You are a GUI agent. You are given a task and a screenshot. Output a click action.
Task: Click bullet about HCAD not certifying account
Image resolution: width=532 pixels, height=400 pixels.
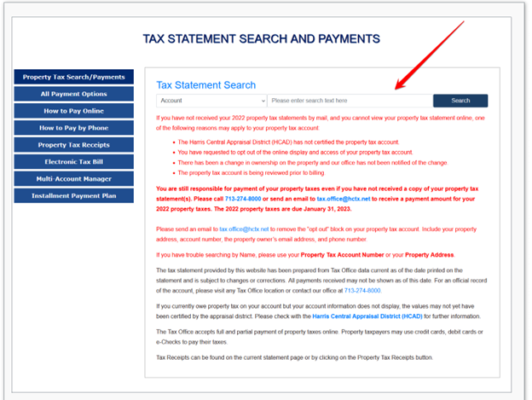click(x=288, y=142)
